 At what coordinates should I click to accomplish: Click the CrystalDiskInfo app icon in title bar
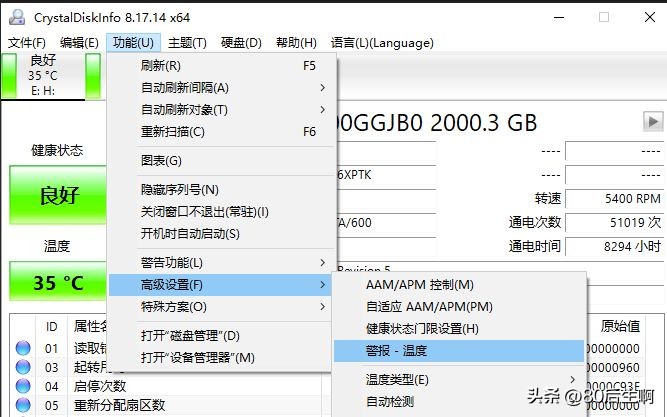pos(14,16)
